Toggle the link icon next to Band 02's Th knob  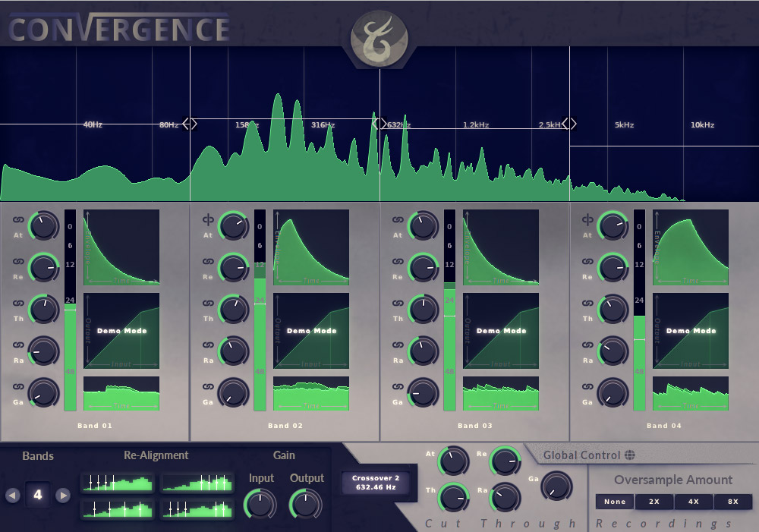[x=206, y=304]
